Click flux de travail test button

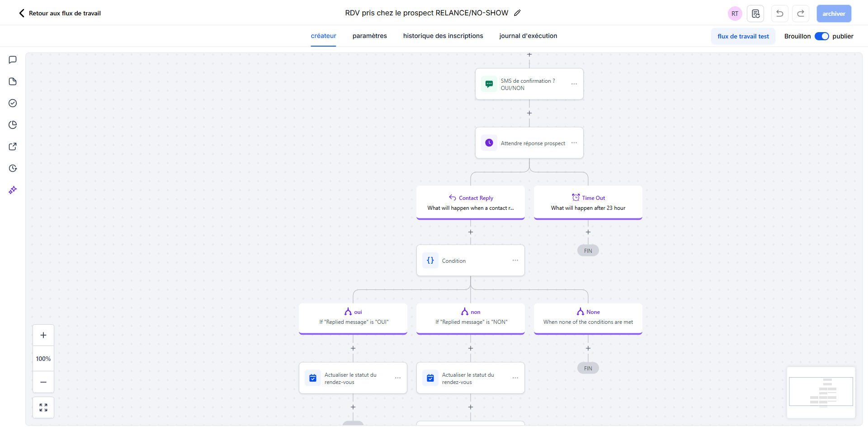743,36
